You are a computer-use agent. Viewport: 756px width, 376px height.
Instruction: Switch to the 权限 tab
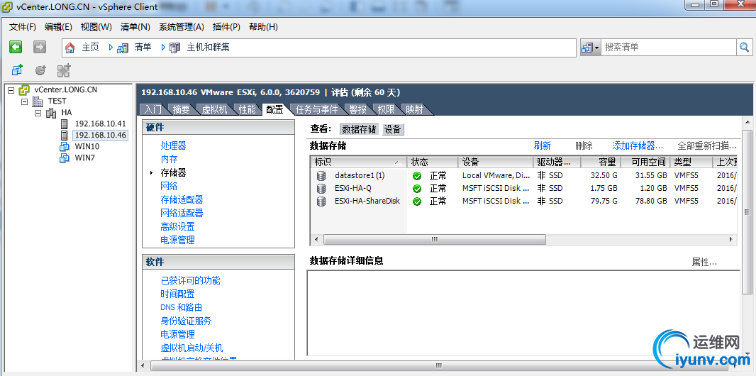click(x=386, y=110)
